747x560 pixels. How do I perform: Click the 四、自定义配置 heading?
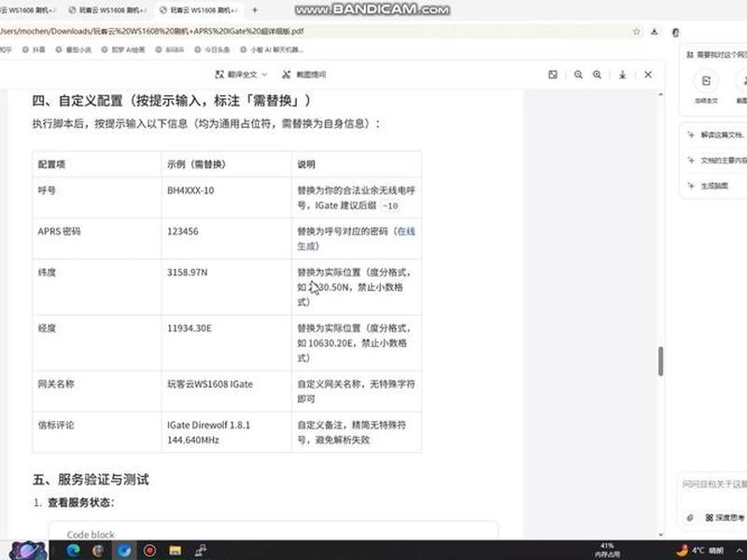tap(172, 101)
